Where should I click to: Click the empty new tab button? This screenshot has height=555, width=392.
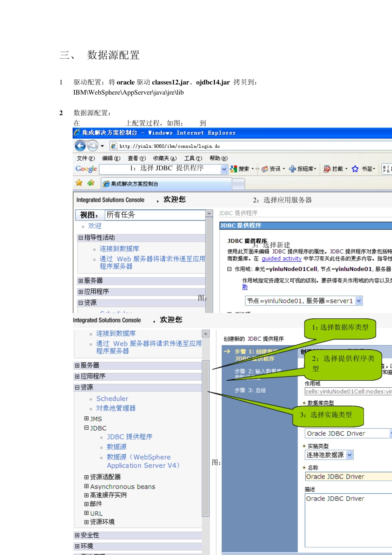239,184
